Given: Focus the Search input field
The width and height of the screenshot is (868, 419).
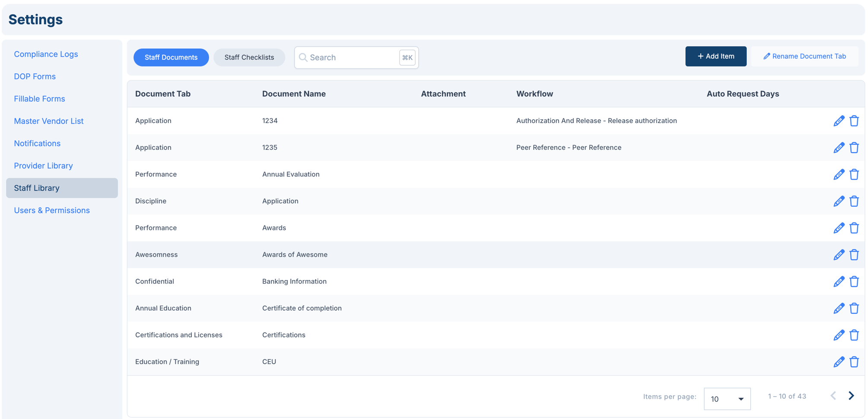Looking at the screenshot, I should click(x=356, y=57).
